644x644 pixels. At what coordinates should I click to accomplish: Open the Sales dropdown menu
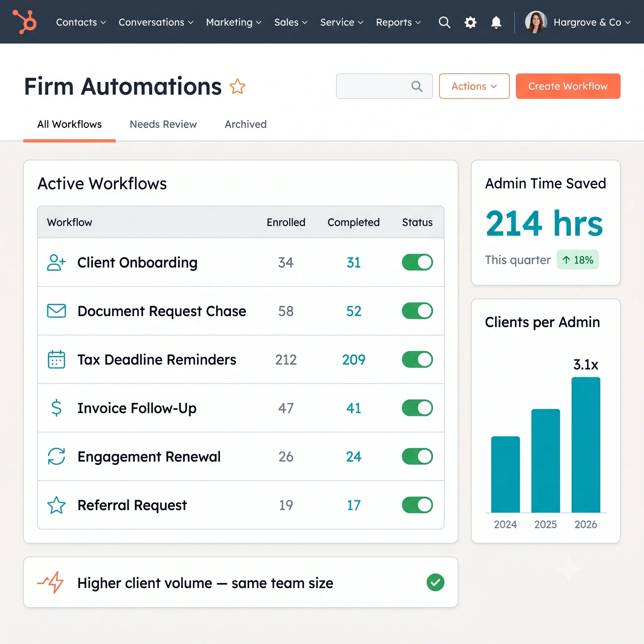291,22
